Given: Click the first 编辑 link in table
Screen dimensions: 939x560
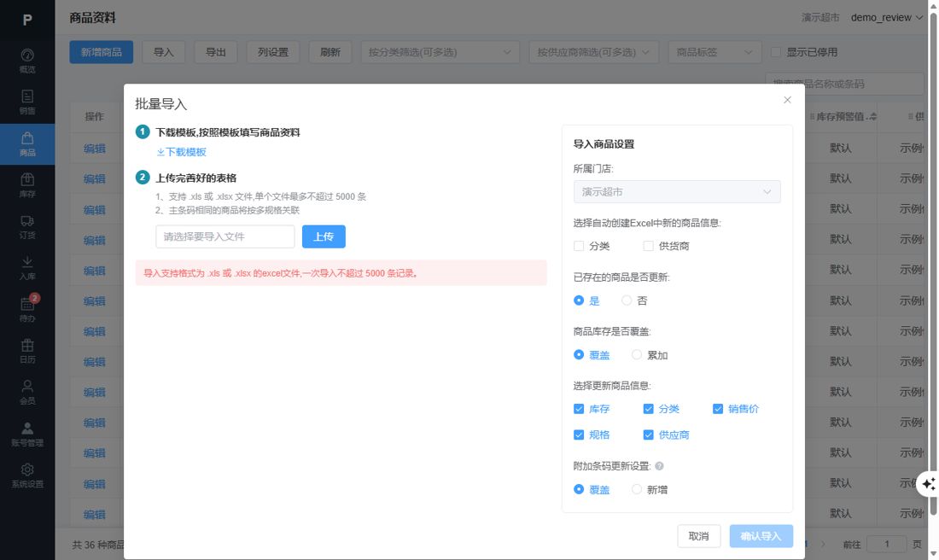Looking at the screenshot, I should pyautogui.click(x=95, y=149).
